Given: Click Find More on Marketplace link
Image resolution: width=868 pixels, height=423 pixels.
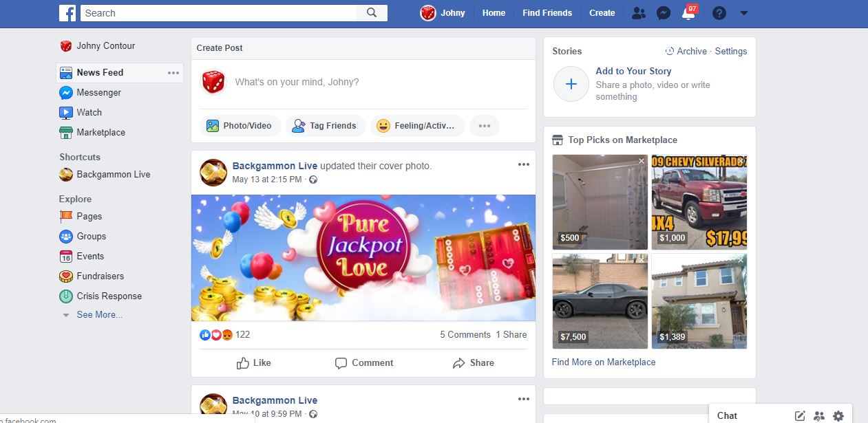Looking at the screenshot, I should click(604, 362).
